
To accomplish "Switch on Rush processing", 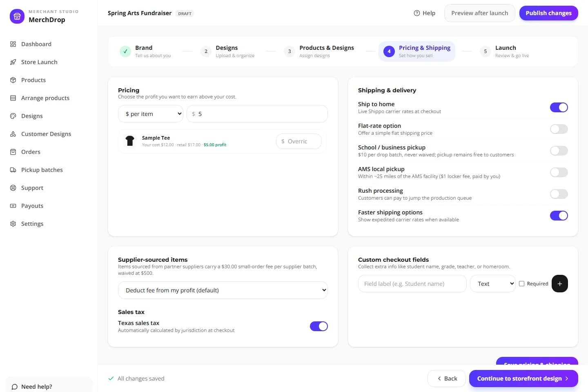I will click(x=559, y=194).
